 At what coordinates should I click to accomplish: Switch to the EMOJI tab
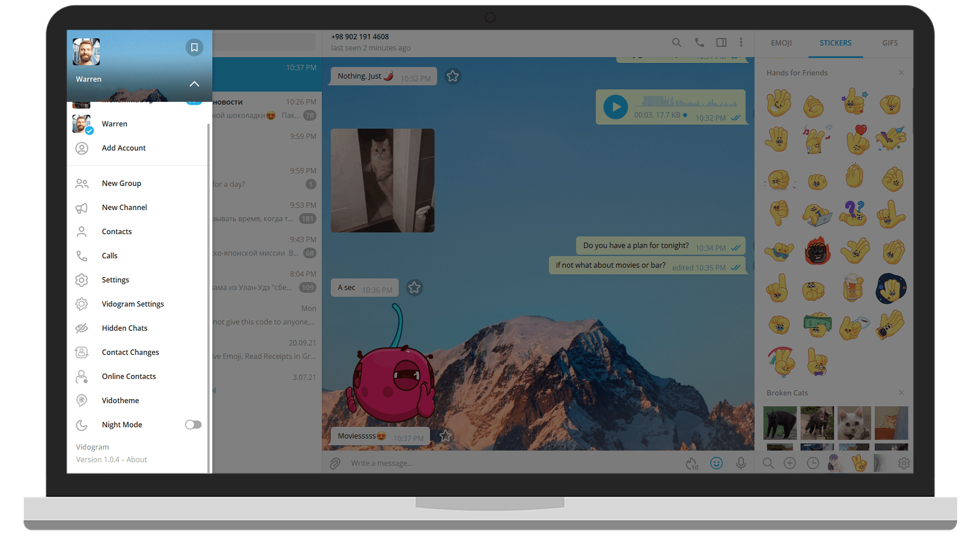[x=781, y=43]
